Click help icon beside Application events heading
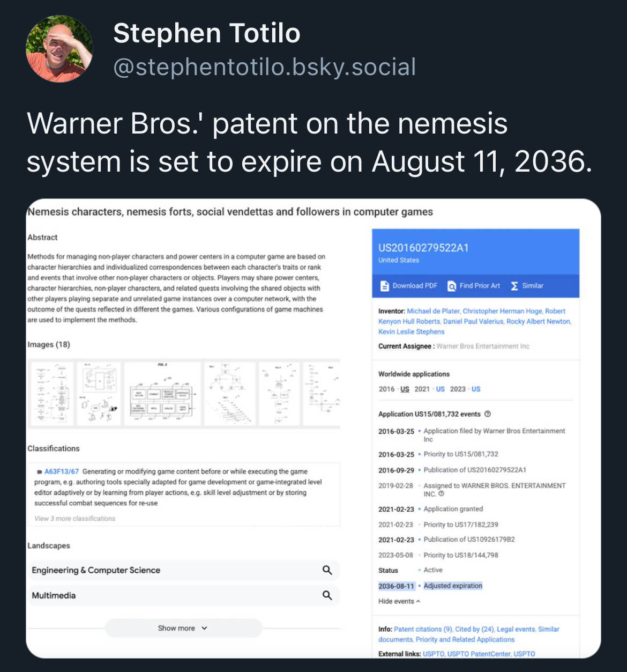 (488, 414)
